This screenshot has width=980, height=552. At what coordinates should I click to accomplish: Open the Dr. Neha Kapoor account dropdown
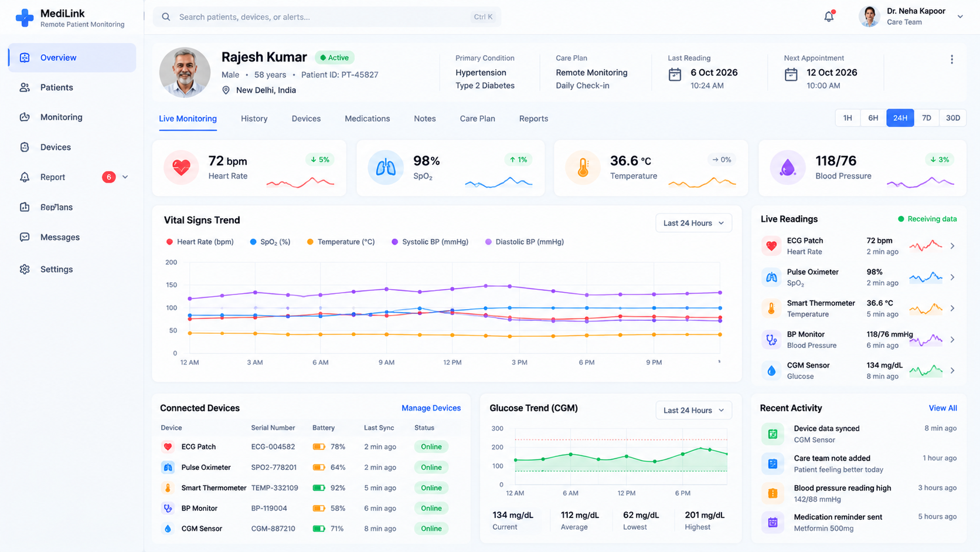(x=960, y=16)
